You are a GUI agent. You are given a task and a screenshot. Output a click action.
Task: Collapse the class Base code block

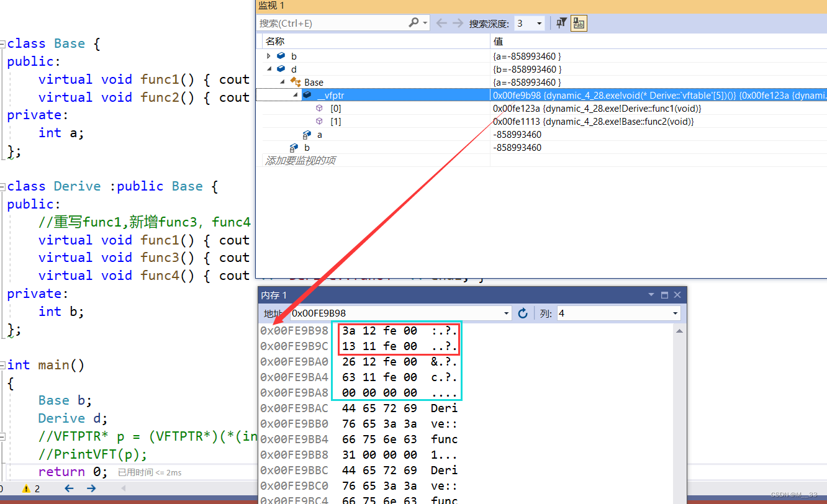[3, 44]
